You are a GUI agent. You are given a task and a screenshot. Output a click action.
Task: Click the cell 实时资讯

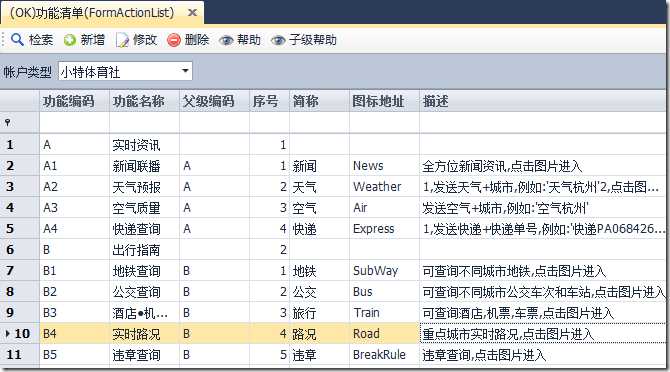point(144,145)
